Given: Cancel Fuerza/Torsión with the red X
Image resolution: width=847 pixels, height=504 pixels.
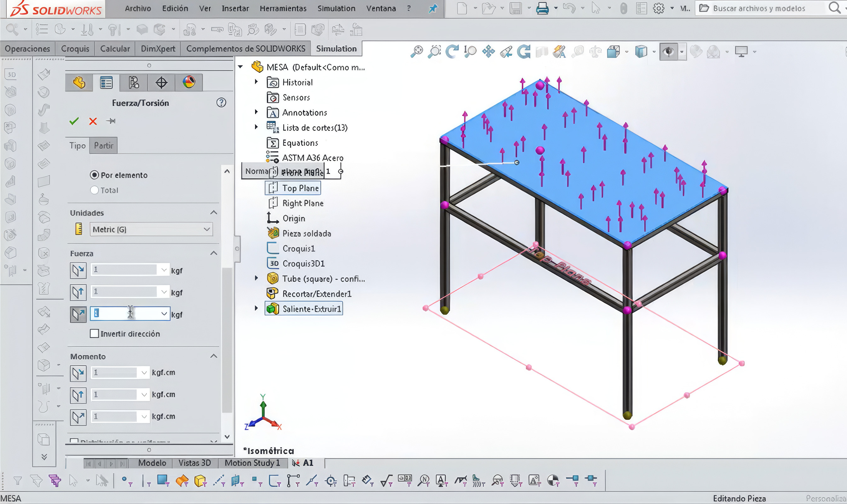Looking at the screenshot, I should (x=93, y=121).
